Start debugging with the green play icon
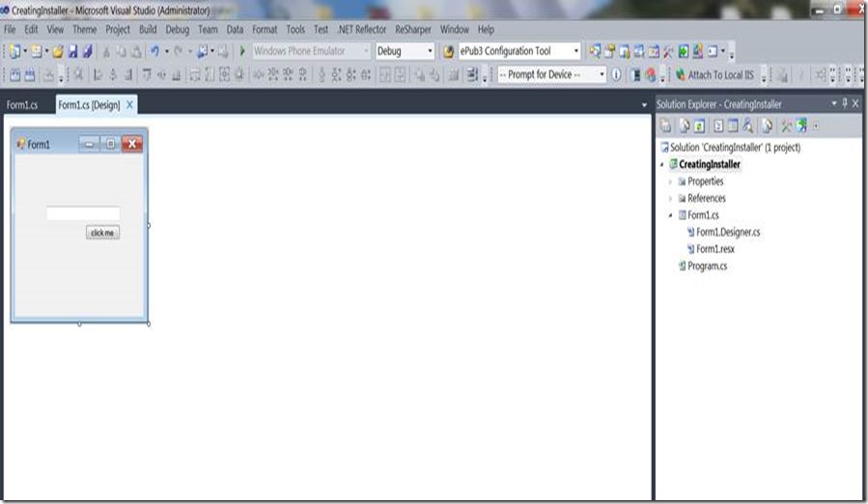The height and width of the screenshot is (504, 868). (242, 51)
